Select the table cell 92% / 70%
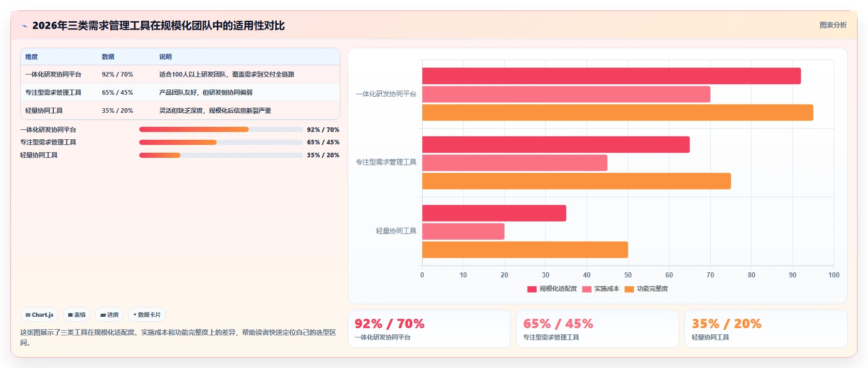868x368 pixels. [117, 75]
